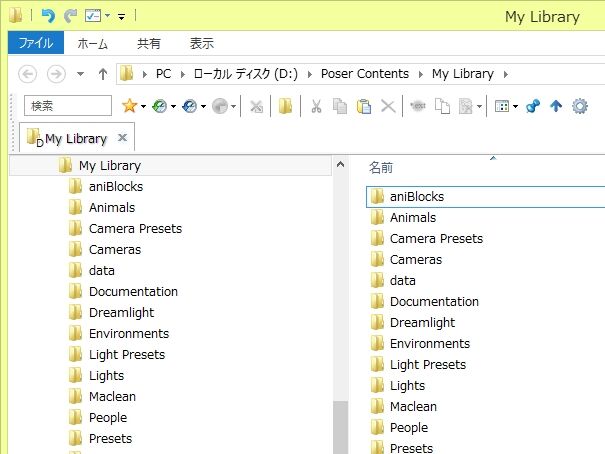Screen dimensions: 605x454
Task: Click the navigation tree scrollbar thumb
Action: (340, 427)
